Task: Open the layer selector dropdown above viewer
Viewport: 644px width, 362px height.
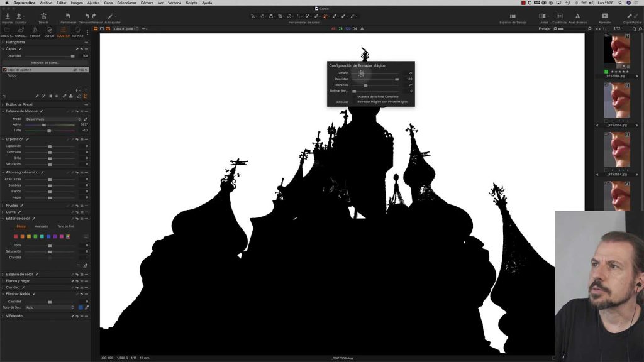Action: 126,29
